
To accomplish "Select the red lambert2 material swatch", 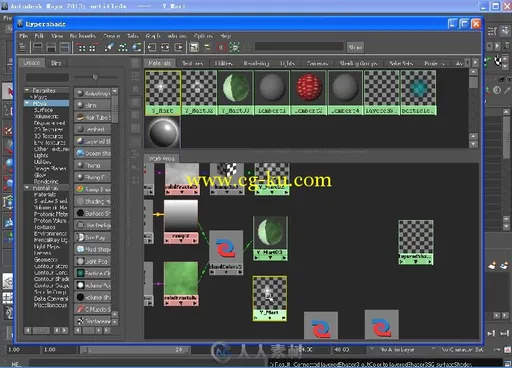I will (308, 92).
